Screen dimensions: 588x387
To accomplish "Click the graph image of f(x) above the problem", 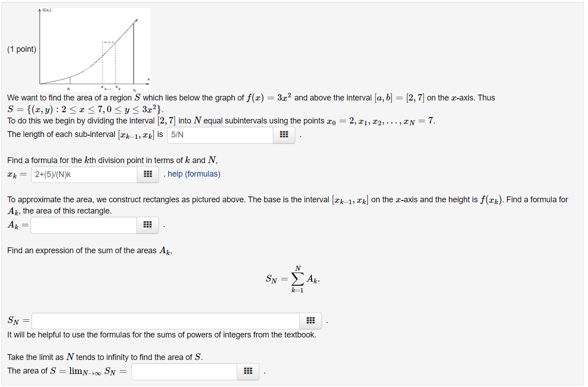I will 95,47.
